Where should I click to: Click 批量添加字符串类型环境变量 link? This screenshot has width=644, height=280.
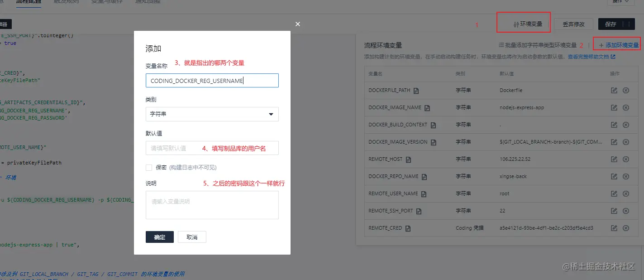(538, 45)
